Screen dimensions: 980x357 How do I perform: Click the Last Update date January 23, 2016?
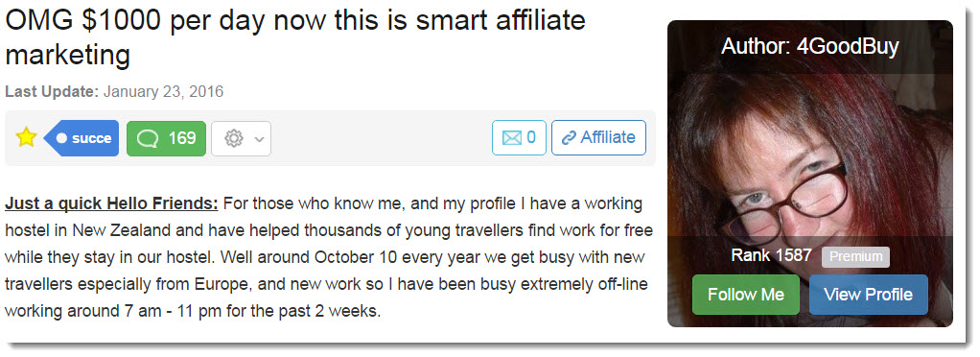point(163,92)
